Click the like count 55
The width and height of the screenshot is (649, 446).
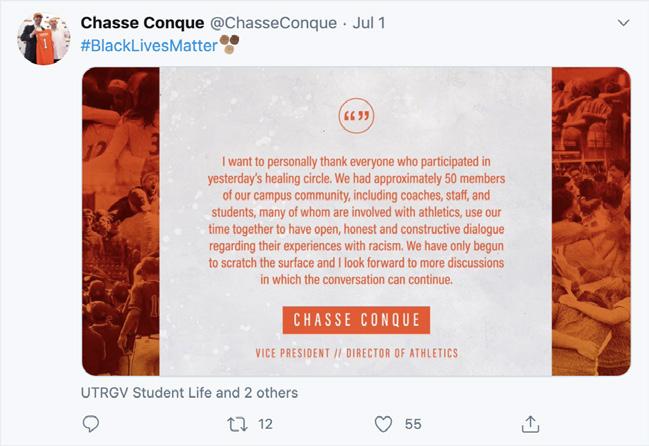click(x=413, y=424)
